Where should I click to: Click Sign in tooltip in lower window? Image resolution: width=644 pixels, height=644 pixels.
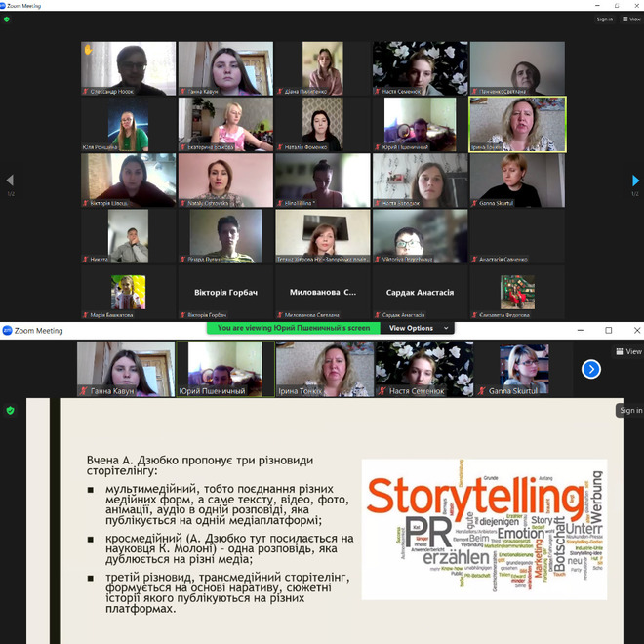point(630,411)
